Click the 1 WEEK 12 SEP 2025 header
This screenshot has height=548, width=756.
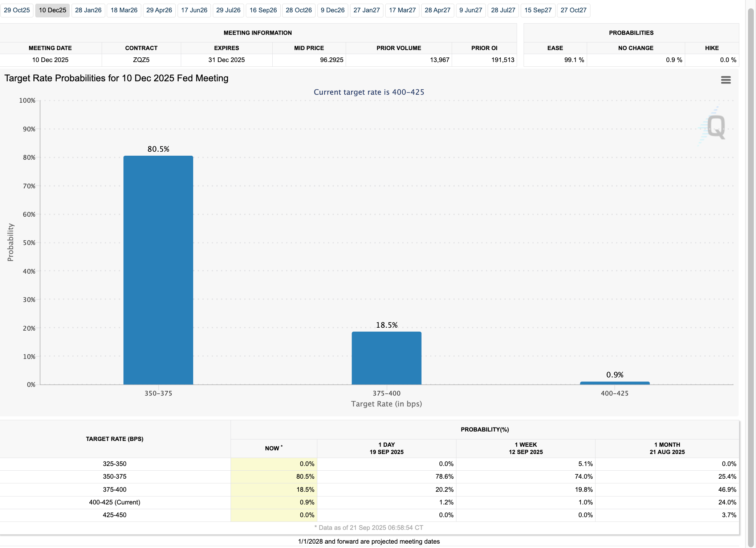pyautogui.click(x=525, y=448)
